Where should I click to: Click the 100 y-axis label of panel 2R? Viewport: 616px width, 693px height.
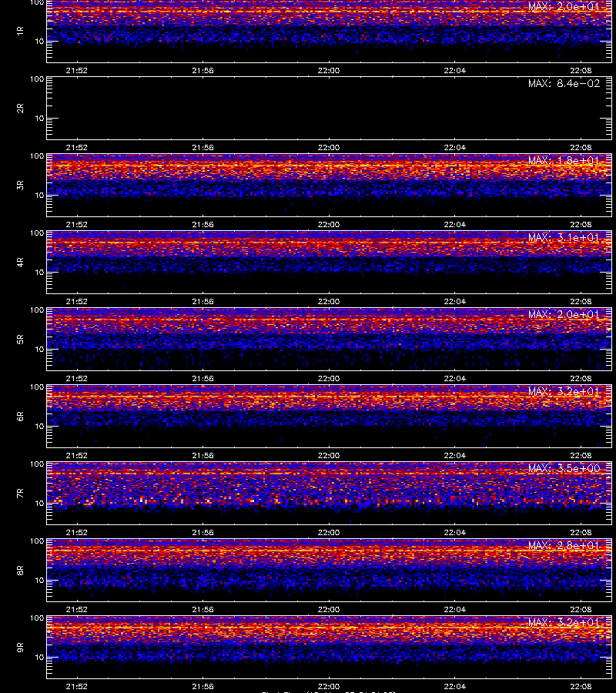coord(37,79)
